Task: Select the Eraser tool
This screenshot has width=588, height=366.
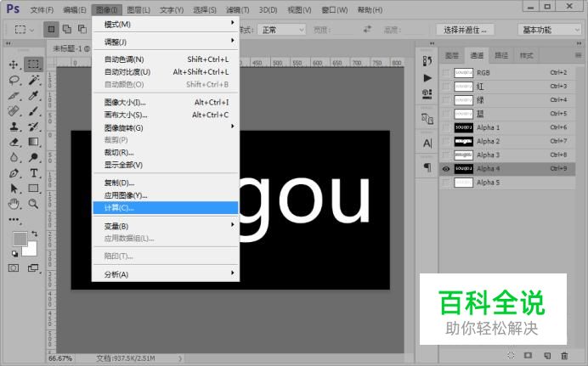Action: coord(14,142)
